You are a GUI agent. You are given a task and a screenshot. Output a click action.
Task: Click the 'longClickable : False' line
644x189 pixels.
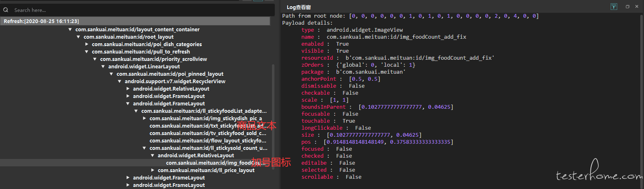[336, 128]
